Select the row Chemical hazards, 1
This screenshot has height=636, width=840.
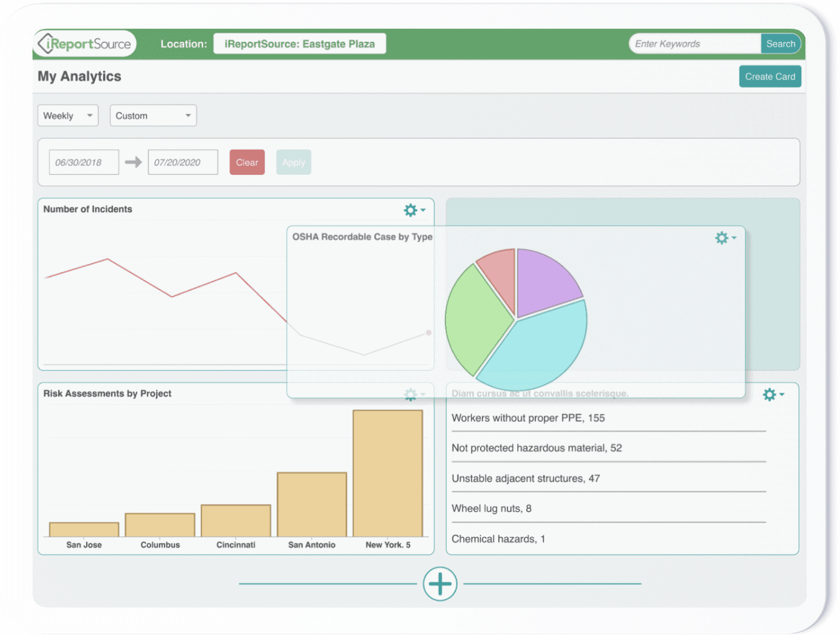pyautogui.click(x=609, y=539)
